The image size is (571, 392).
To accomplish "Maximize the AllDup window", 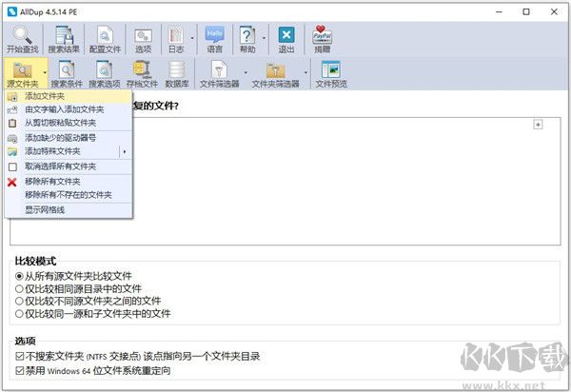I will [x=526, y=12].
